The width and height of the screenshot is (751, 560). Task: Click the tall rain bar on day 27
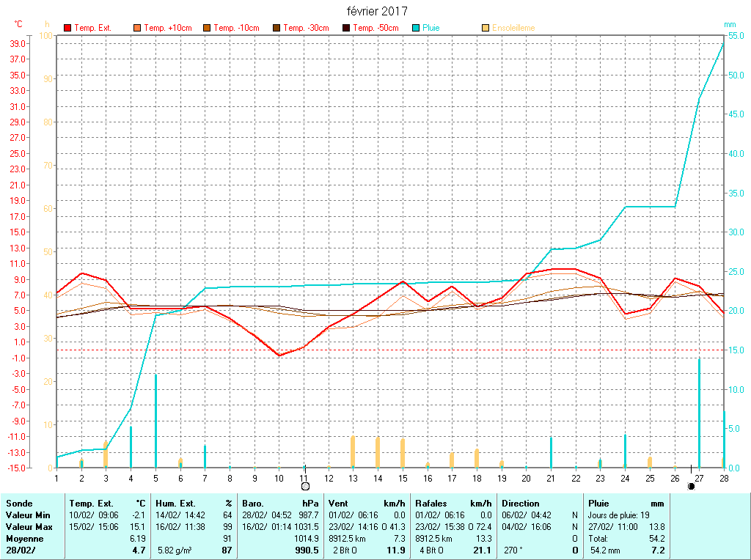pyautogui.click(x=699, y=413)
